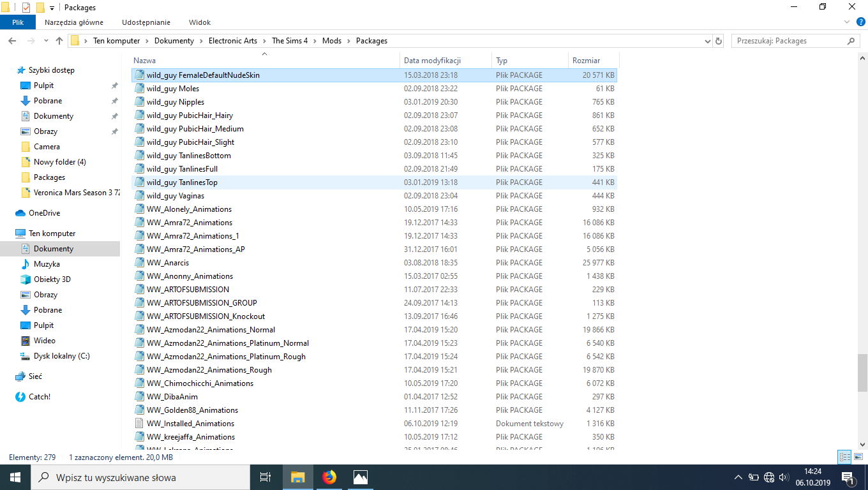
Task: Click the breadcrumb chevron after Mods
Action: 349,41
